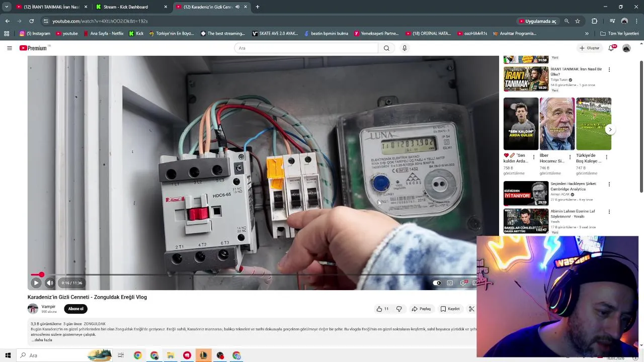The width and height of the screenshot is (644, 362).
Task: Open File Explorer from the taskbar
Action: [x=171, y=355]
